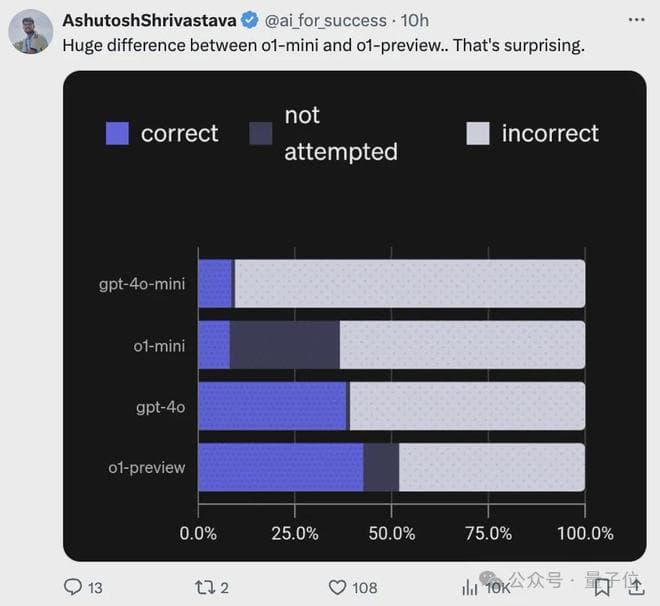Screen dimensions: 660x606
Task: Click the tweet text about o1-mini
Action: pyautogui.click(x=323, y=45)
